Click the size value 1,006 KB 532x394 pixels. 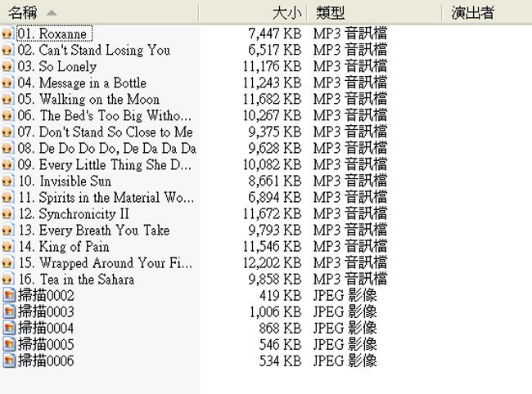(x=275, y=311)
